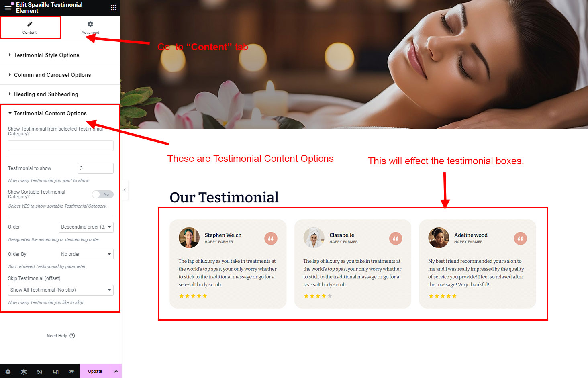This screenshot has width=588, height=378.
Task: Select the Content tab
Action: coord(30,27)
